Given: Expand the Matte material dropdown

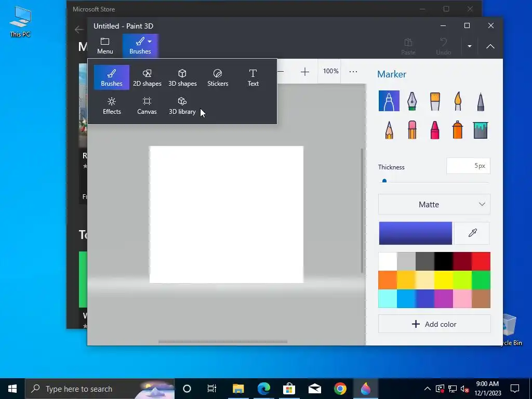Looking at the screenshot, I should 434,204.
